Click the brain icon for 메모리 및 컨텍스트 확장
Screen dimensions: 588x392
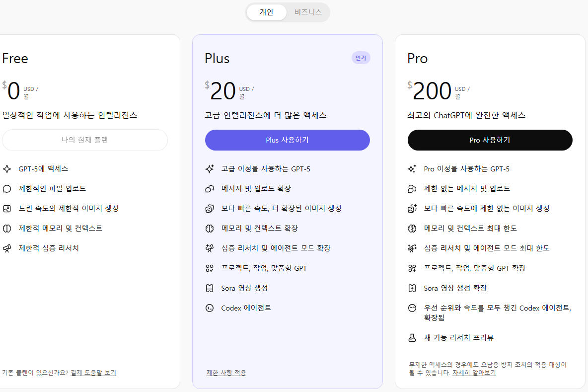pyautogui.click(x=210, y=229)
